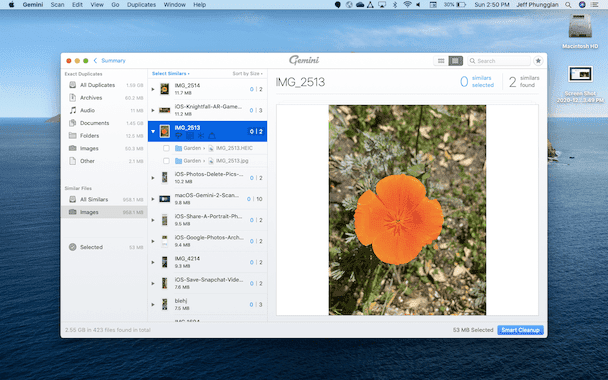Viewport: 608px width, 380px height.
Task: Open the Selected items list
Action: click(x=104, y=247)
